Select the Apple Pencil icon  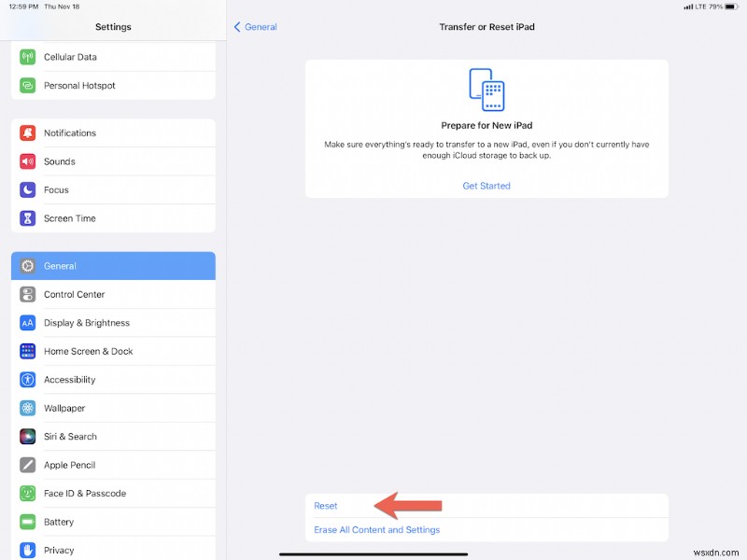click(x=27, y=465)
